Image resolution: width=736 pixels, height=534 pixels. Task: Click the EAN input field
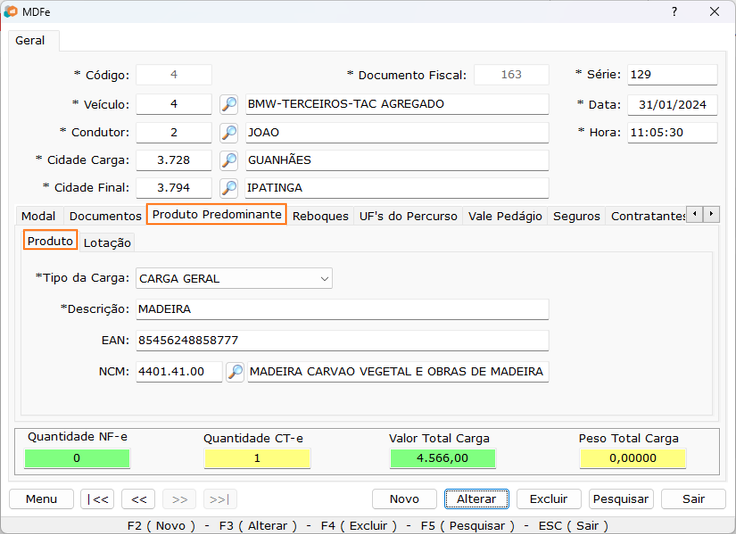[x=342, y=341]
